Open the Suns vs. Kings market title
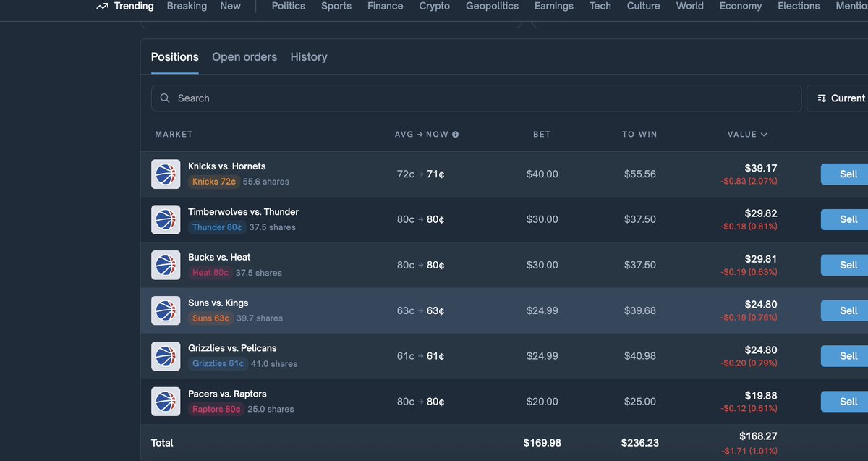Viewport: 868px width, 461px height. 218,303
